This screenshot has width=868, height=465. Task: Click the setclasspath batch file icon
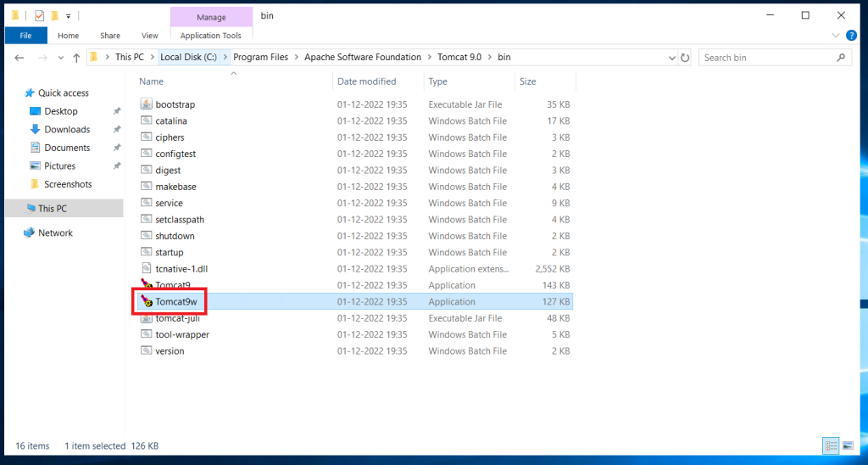[x=146, y=219]
